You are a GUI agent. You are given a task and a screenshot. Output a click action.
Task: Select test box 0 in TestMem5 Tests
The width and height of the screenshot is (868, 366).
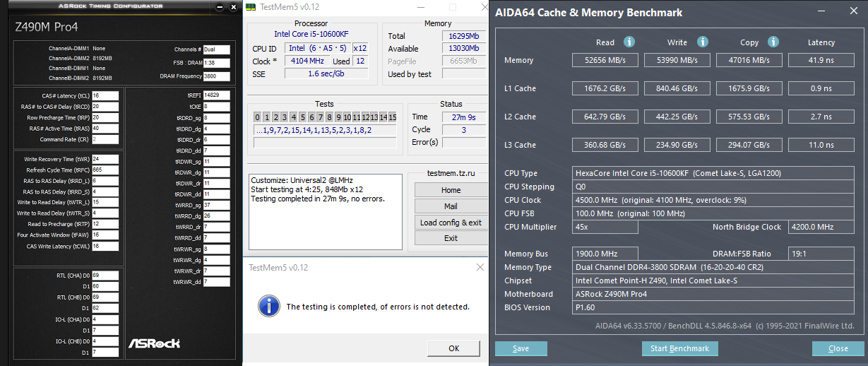coord(258,117)
